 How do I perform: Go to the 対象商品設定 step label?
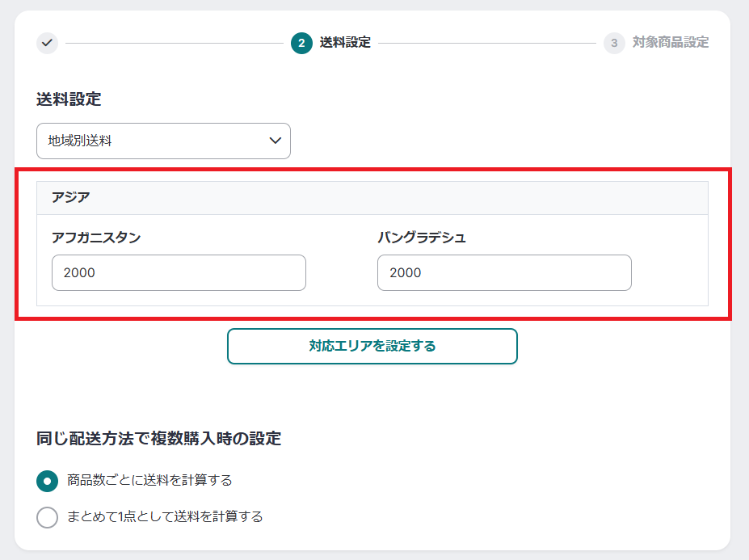coord(671,43)
